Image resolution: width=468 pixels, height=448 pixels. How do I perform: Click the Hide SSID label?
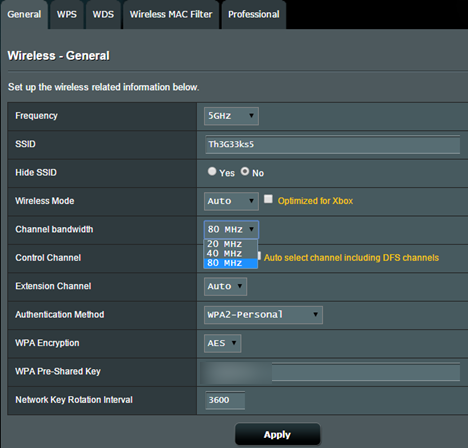pos(36,172)
